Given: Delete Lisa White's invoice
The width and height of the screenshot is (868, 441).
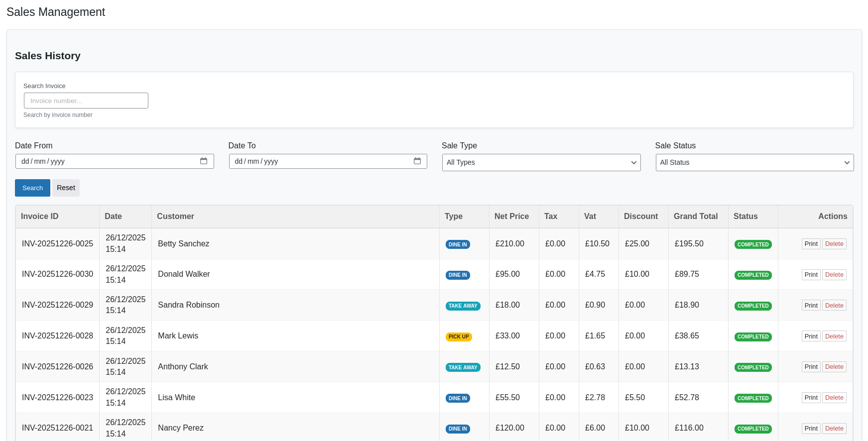Looking at the screenshot, I should [834, 398].
